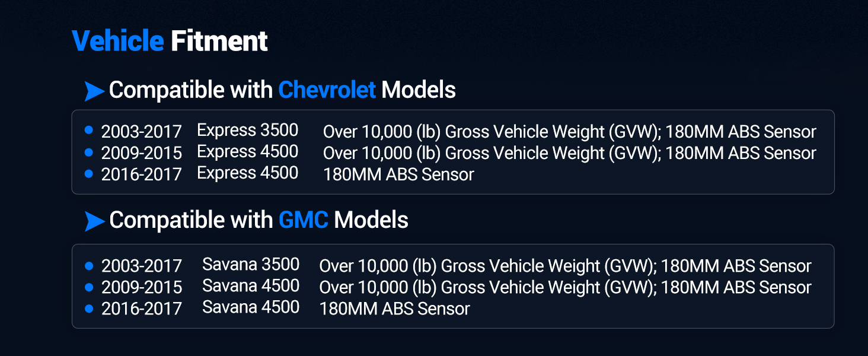The image size is (868, 356).
Task: Click the bullet next to 2009-2015 Savana 4500
Action: click(x=89, y=287)
